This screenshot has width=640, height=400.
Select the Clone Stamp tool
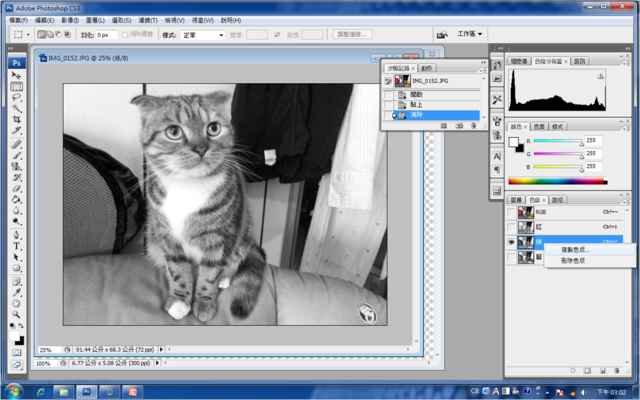pyautogui.click(x=16, y=166)
